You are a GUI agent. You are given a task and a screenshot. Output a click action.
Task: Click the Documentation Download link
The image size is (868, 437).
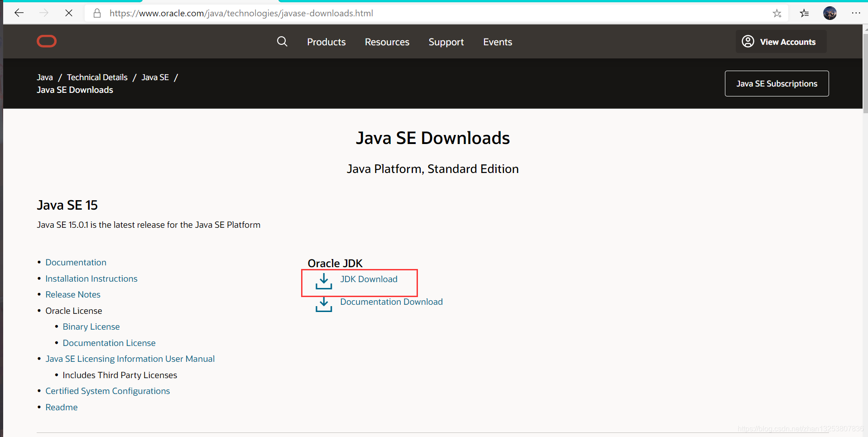pyautogui.click(x=392, y=302)
